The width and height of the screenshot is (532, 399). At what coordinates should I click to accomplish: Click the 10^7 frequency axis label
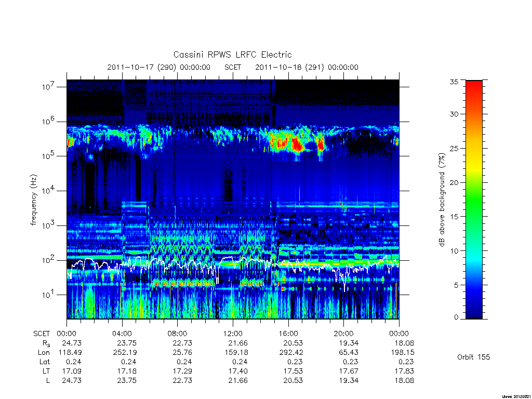(x=48, y=87)
